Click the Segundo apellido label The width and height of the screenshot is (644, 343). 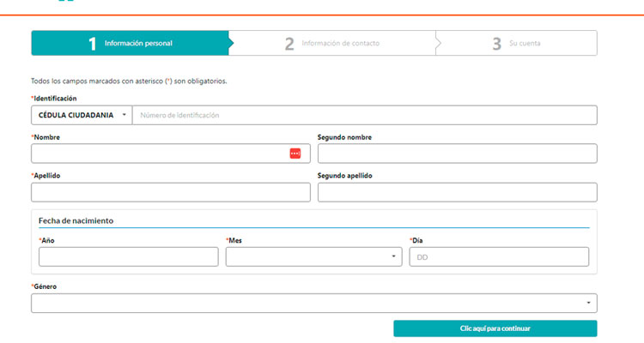344,176
